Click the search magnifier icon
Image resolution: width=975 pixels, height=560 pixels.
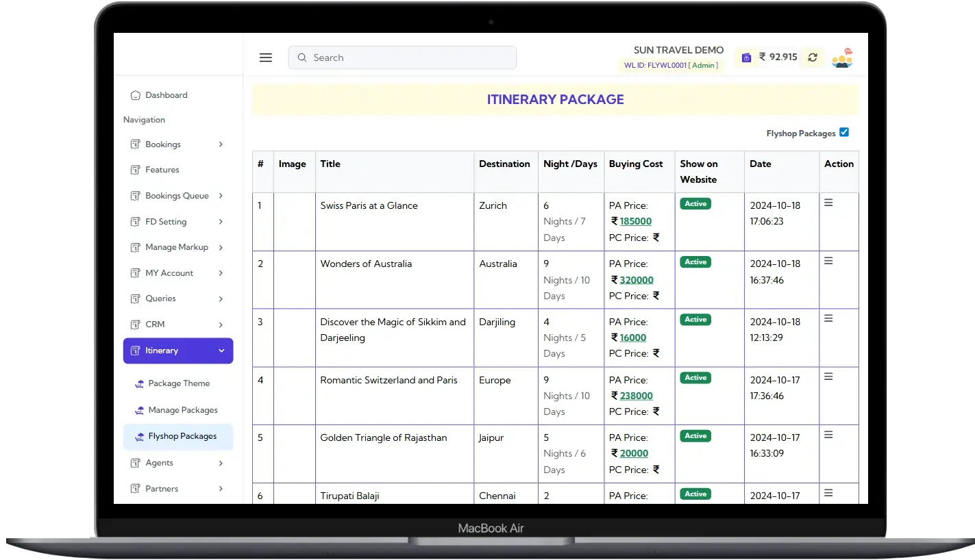click(302, 58)
